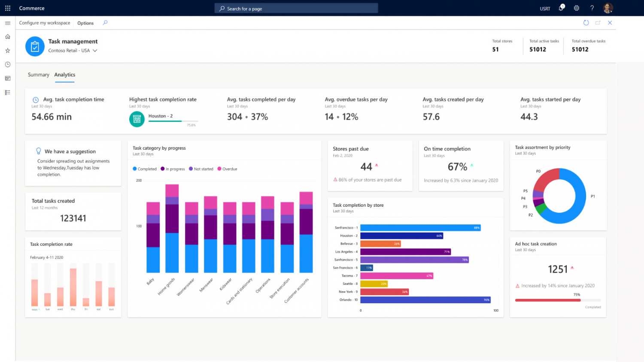Click warning icon in Ad hoc task creation
This screenshot has width=644, height=362.
517,286
